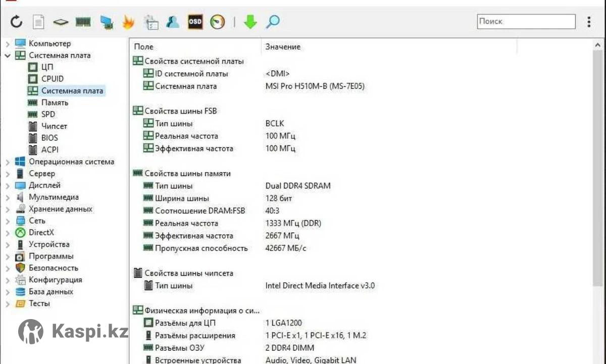Image resolution: width=606 pixels, height=364 pixels.
Task: Click the flame stability test icon
Action: pyautogui.click(x=128, y=22)
